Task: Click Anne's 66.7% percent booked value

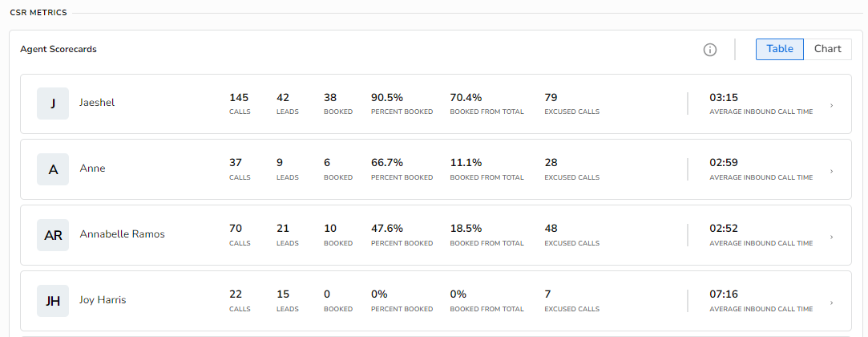Action: pyautogui.click(x=386, y=163)
